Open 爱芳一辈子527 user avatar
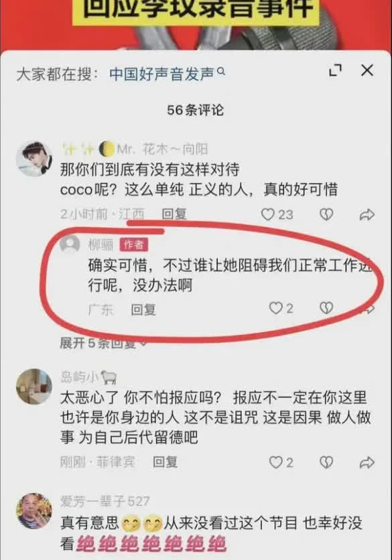392x560 pixels. (x=34, y=511)
